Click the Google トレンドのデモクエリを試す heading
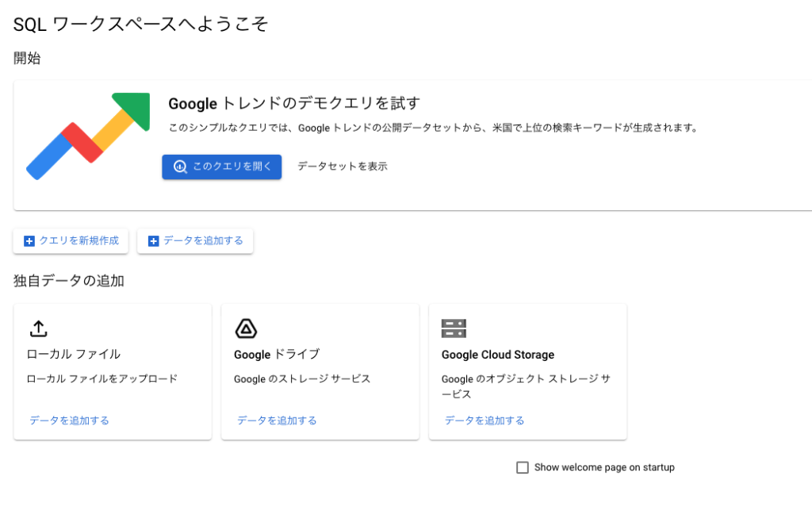Screen dimensions: 812x507 click(293, 103)
